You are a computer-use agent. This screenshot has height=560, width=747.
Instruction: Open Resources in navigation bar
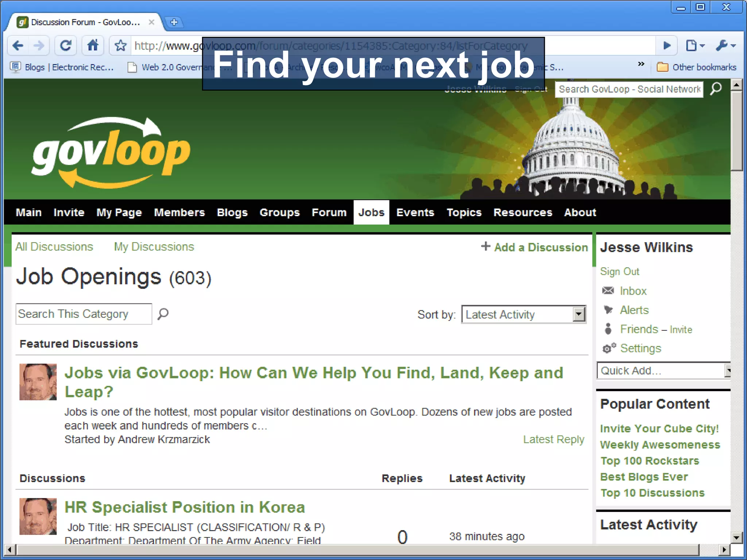point(523,212)
